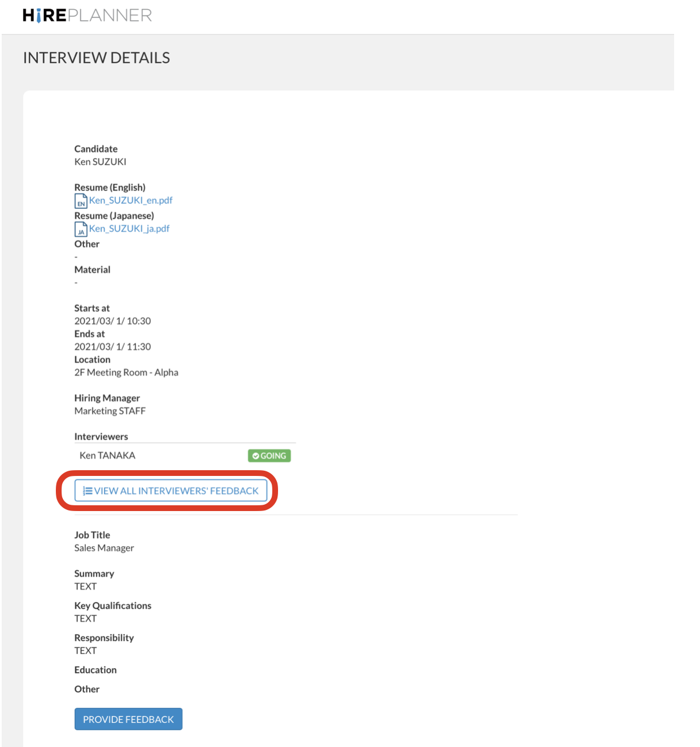Click the 2F Meeting Room - Alpha location
The image size is (700, 747).
click(126, 372)
